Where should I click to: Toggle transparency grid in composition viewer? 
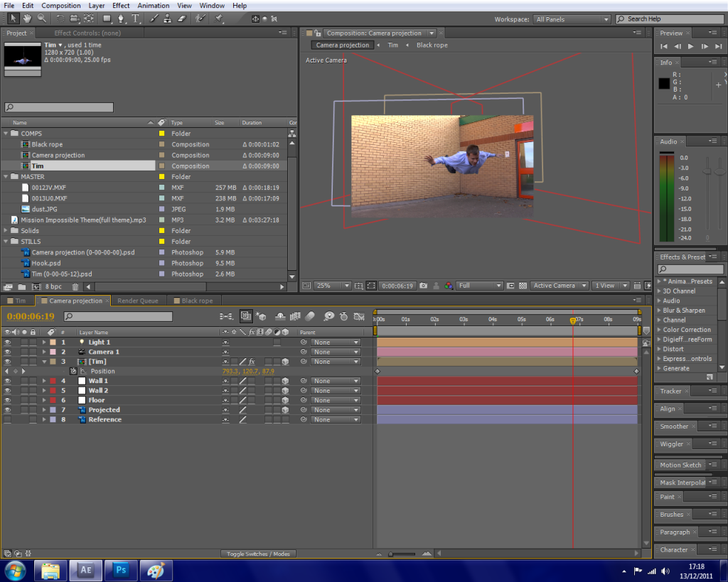tap(523, 286)
